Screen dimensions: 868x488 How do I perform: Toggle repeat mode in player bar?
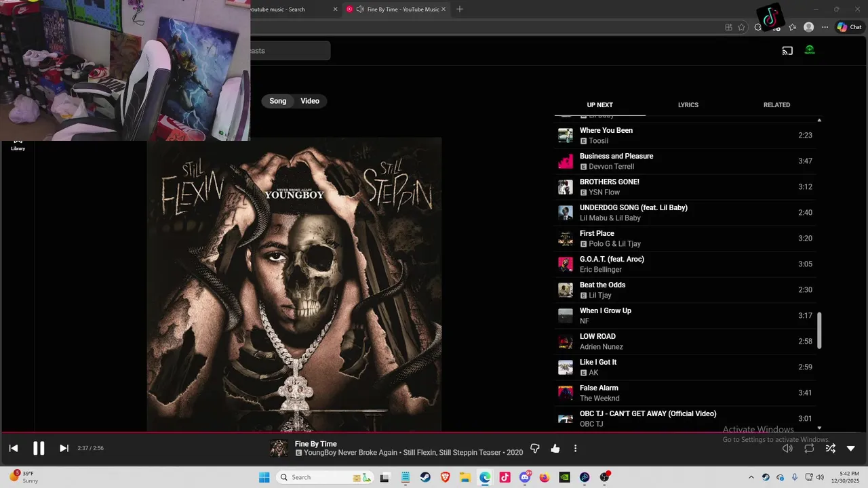(809, 448)
